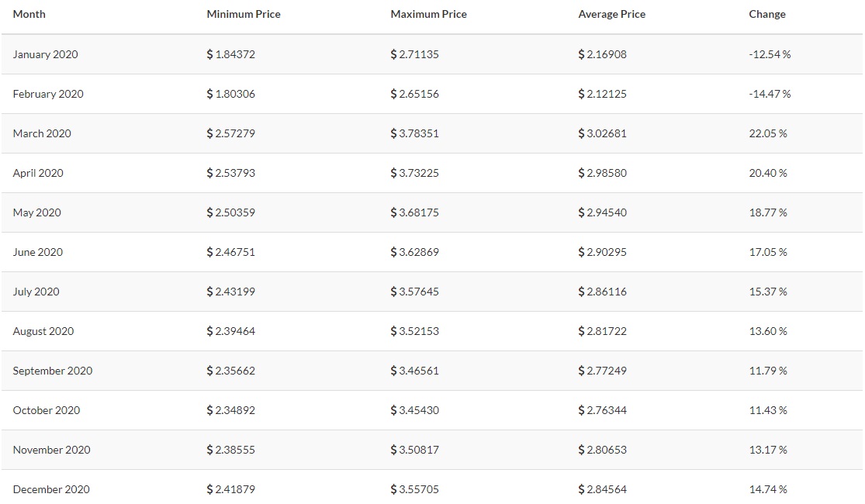
Task: Click March 2020 minimum price $2.57279
Action: point(230,133)
